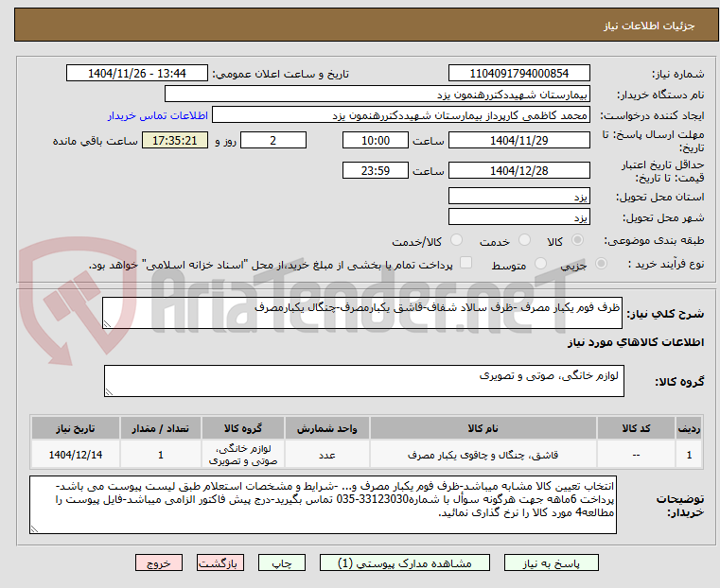This screenshot has height=588, width=720.
Task: Click resize handle of گروه کالا textarea
Action: [109, 391]
